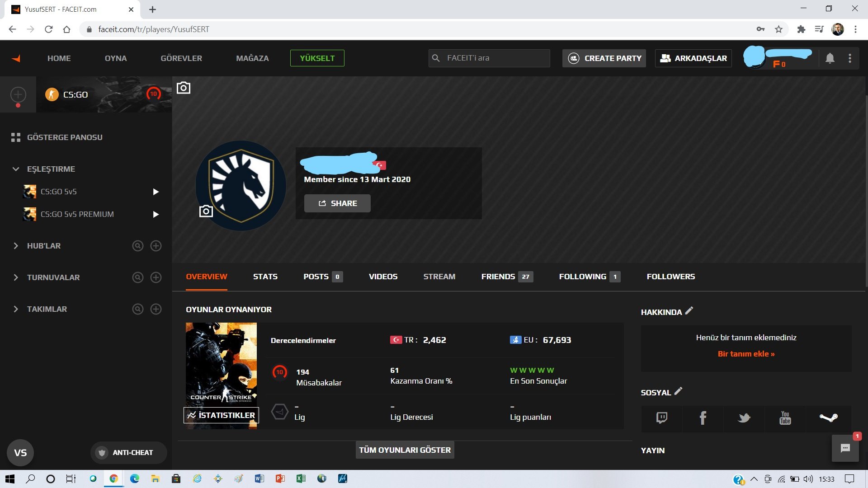
Task: Click the Twitter social icon
Action: point(744,418)
